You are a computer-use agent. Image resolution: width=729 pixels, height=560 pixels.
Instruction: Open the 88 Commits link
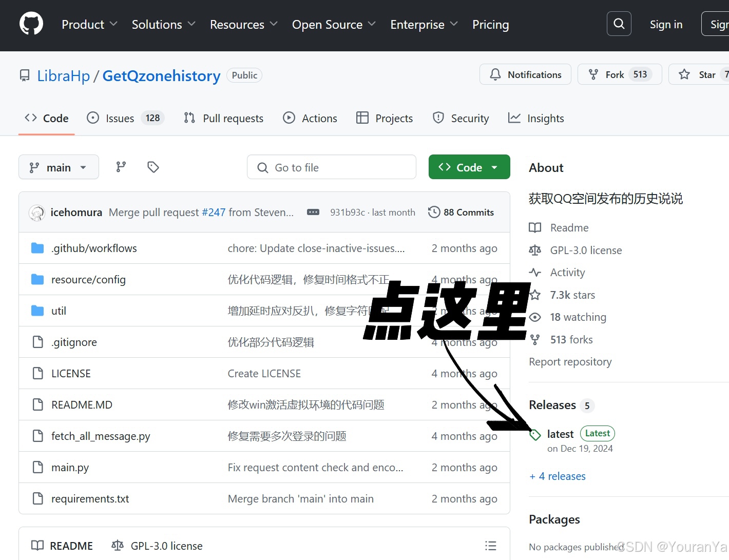pos(461,212)
